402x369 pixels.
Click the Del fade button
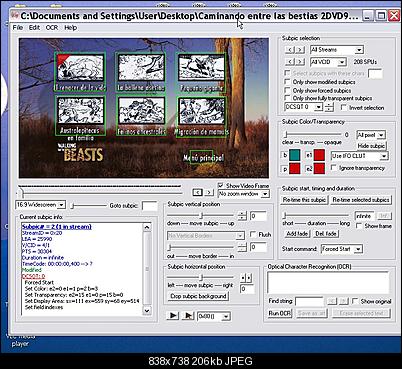tap(326, 234)
